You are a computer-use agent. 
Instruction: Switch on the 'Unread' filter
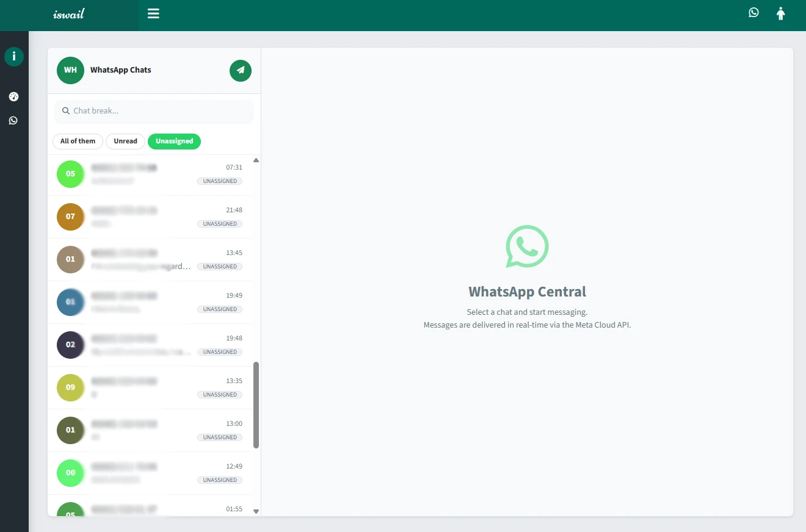[125, 141]
